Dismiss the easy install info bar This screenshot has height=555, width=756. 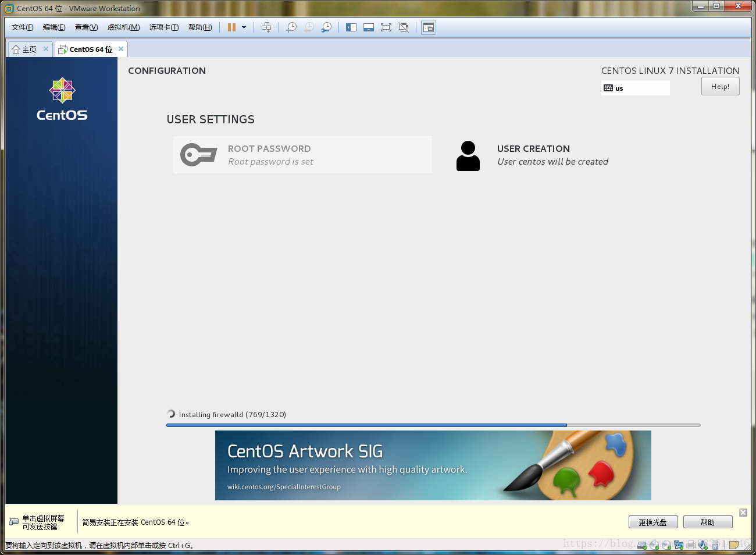point(743,513)
